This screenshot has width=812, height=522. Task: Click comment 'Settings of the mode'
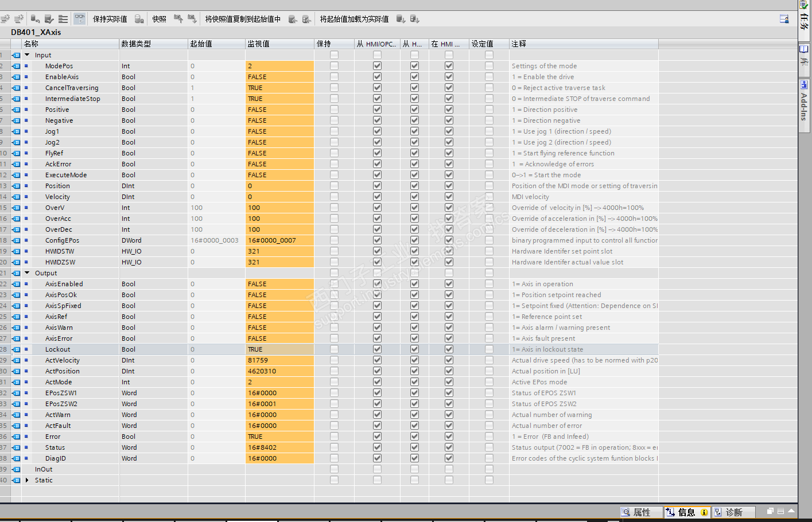(544, 66)
